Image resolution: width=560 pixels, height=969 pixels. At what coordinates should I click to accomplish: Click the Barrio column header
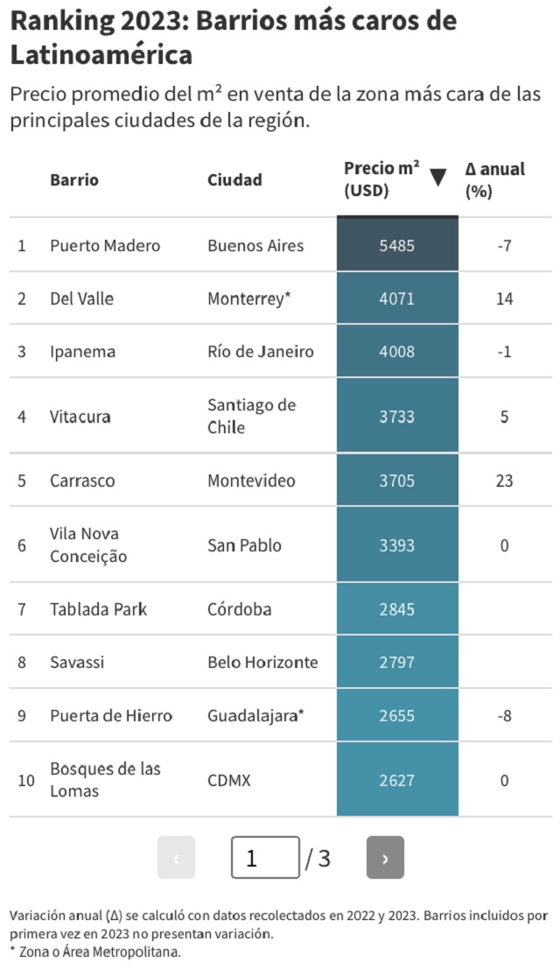pyautogui.click(x=74, y=179)
